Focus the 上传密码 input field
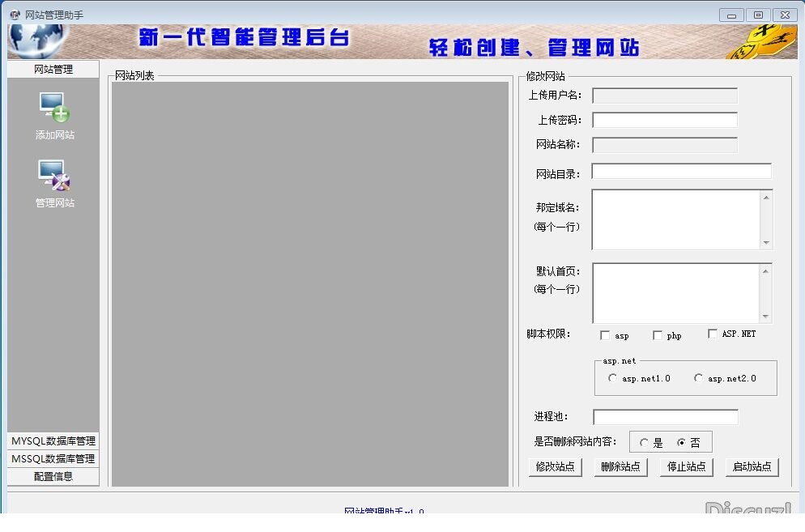 [x=665, y=120]
